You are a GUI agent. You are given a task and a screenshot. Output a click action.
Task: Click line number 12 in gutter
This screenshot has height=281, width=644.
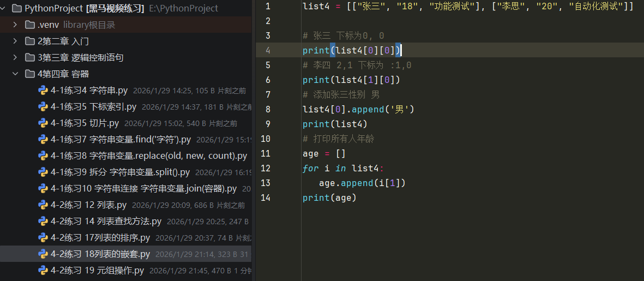(x=266, y=169)
